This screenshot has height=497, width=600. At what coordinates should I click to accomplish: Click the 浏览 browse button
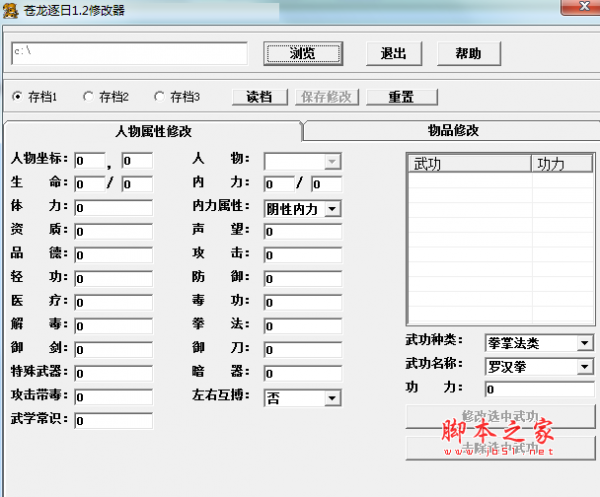pos(303,53)
